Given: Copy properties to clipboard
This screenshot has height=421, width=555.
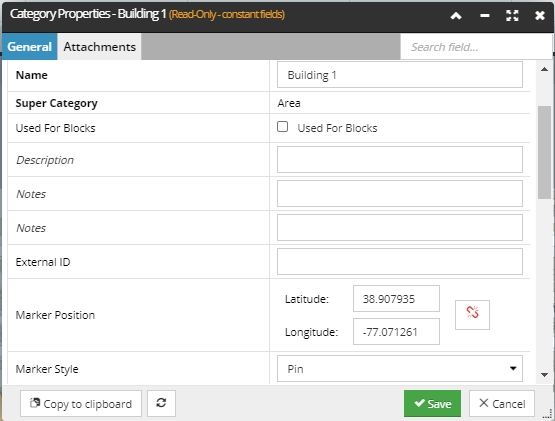Looking at the screenshot, I should tap(81, 403).
